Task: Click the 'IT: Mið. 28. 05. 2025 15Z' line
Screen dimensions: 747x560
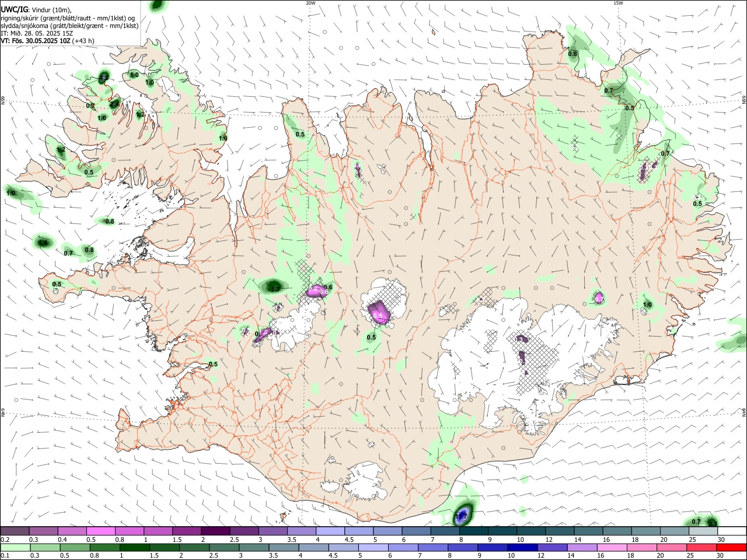Action: coord(37,33)
